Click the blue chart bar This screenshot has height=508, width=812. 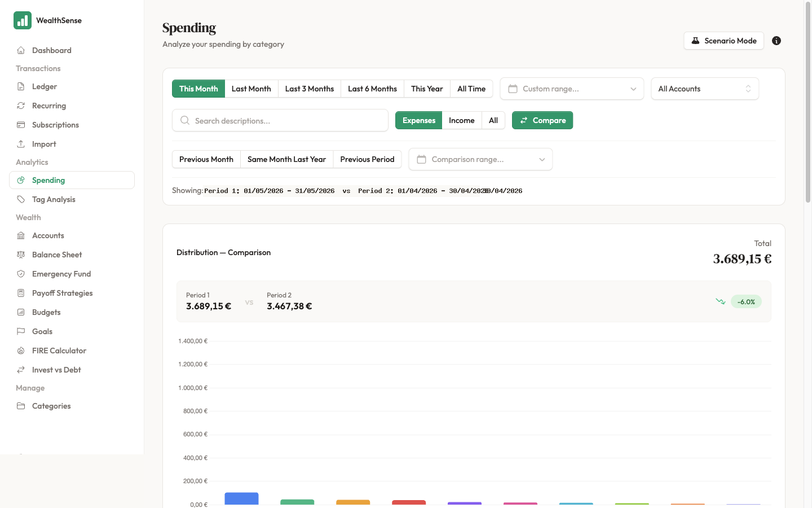pyautogui.click(x=241, y=498)
